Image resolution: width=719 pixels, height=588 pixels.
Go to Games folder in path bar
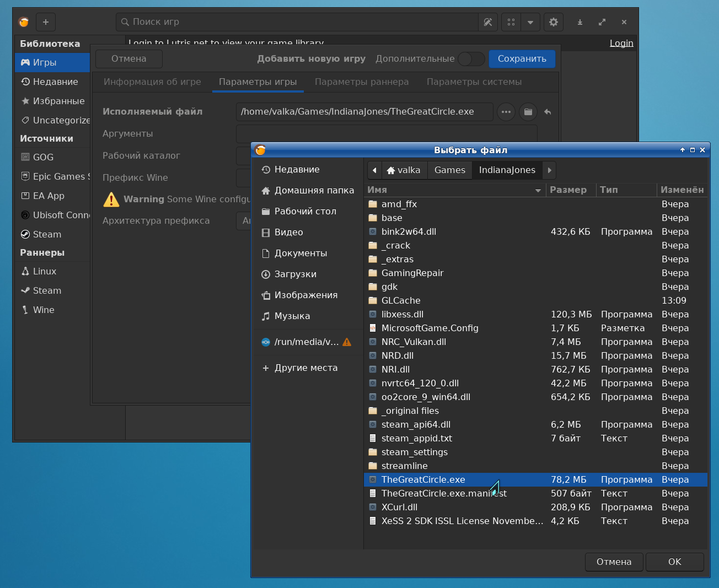coord(450,170)
